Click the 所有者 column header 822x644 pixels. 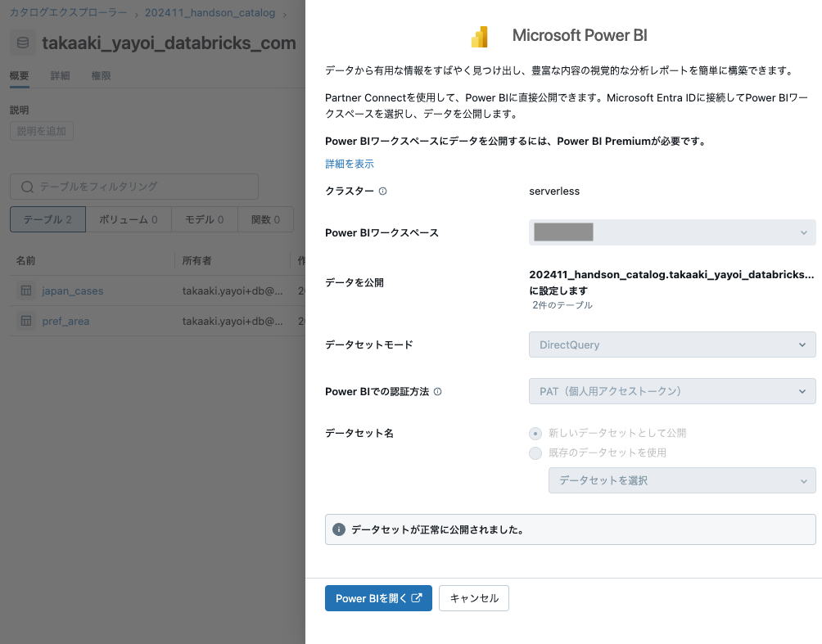(197, 260)
